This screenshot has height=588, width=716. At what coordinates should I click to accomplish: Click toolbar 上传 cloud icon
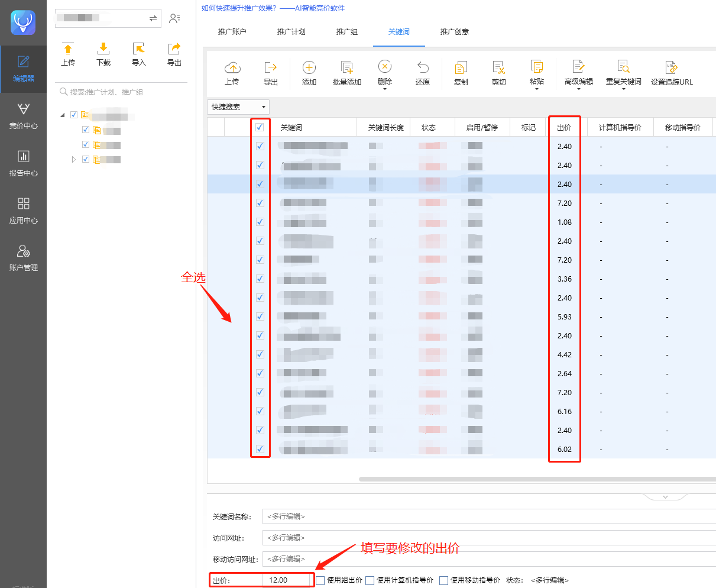(232, 67)
